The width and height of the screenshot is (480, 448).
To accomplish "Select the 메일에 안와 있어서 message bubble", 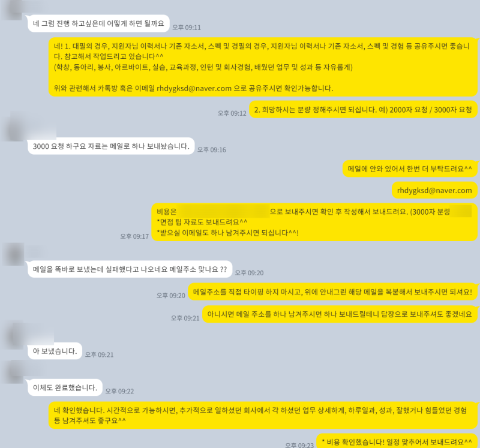I will tap(410, 169).
